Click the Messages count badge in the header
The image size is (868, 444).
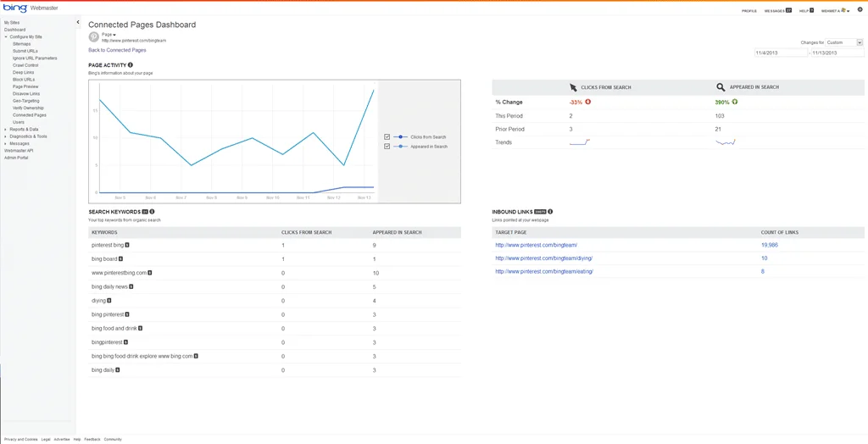(x=788, y=10)
